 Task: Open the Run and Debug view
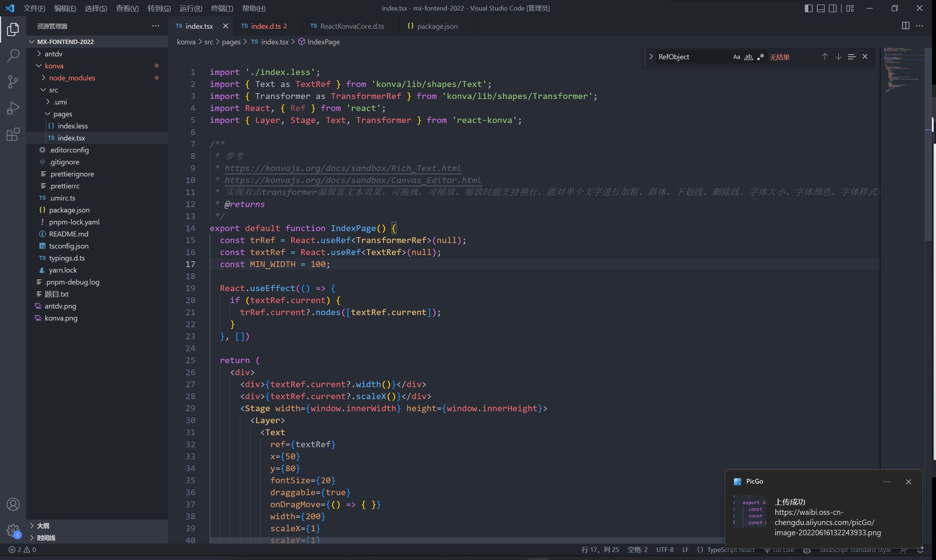pos(13,108)
